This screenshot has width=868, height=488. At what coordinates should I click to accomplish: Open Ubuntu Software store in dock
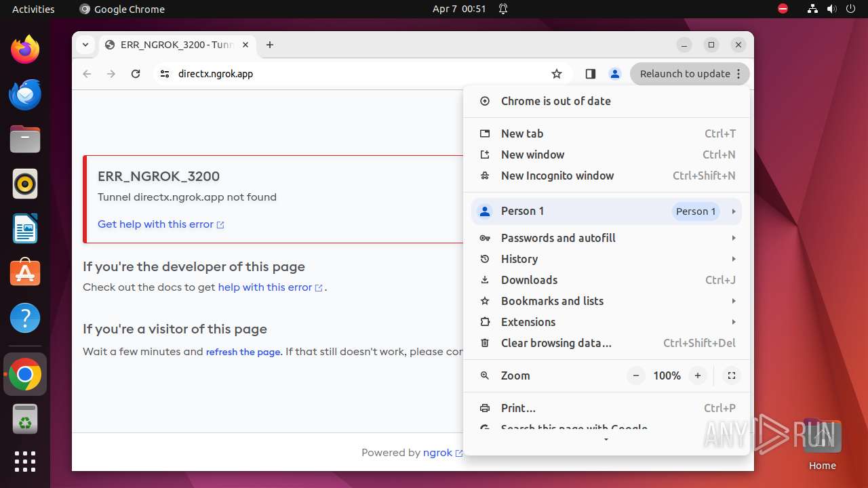click(x=25, y=273)
